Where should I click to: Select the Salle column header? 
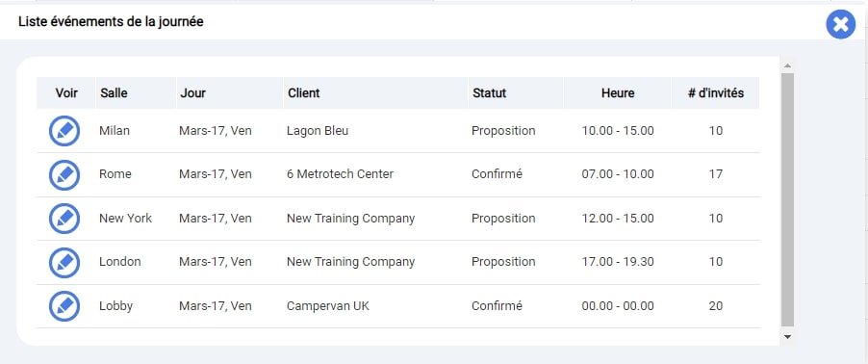coord(114,93)
